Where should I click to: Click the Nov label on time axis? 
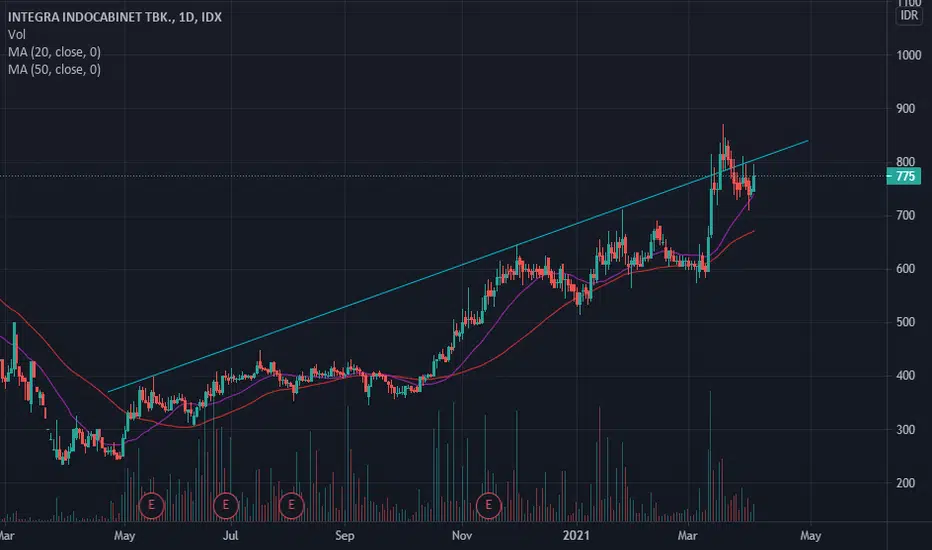pyautogui.click(x=462, y=536)
